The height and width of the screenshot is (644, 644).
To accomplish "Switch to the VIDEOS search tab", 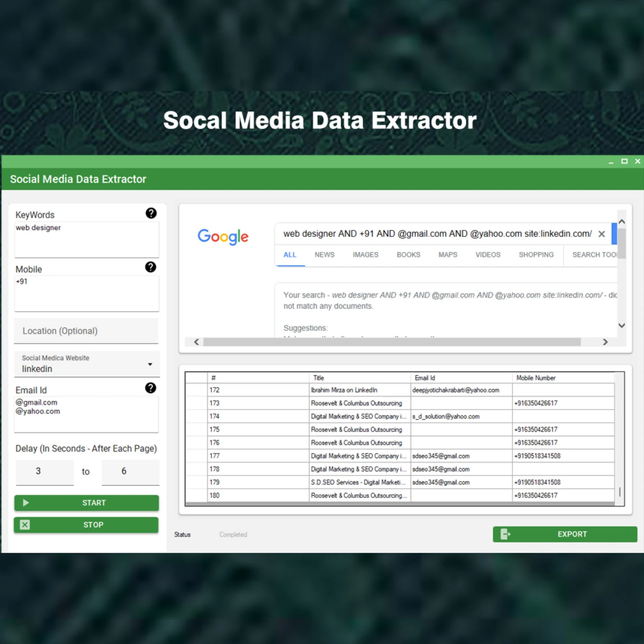I will [488, 255].
